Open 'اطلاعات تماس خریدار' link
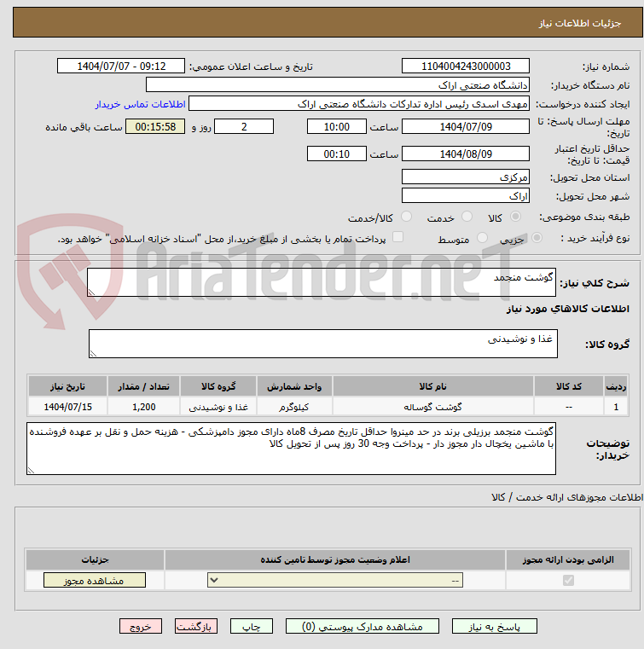Image resolution: width=644 pixels, height=649 pixels. click(140, 104)
